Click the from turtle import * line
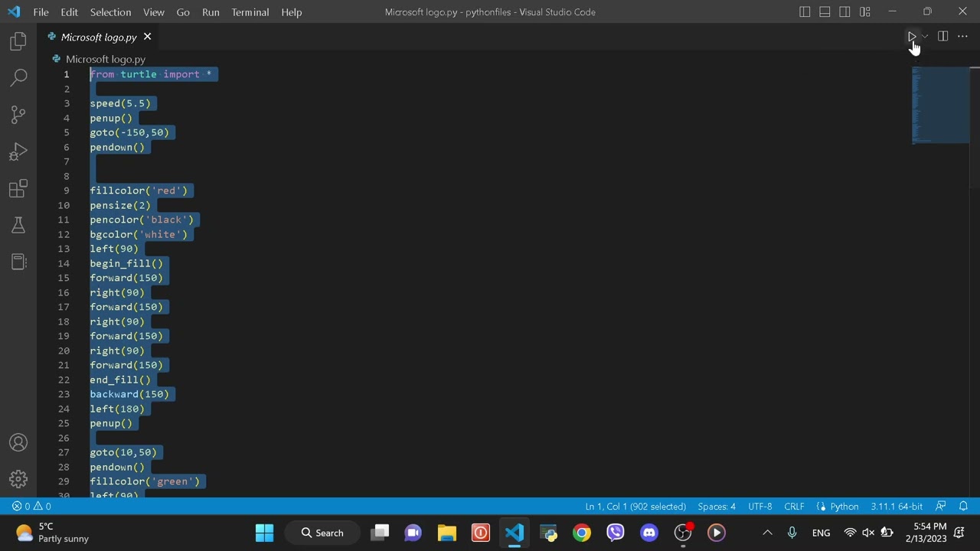The height and width of the screenshot is (551, 980). tap(151, 74)
